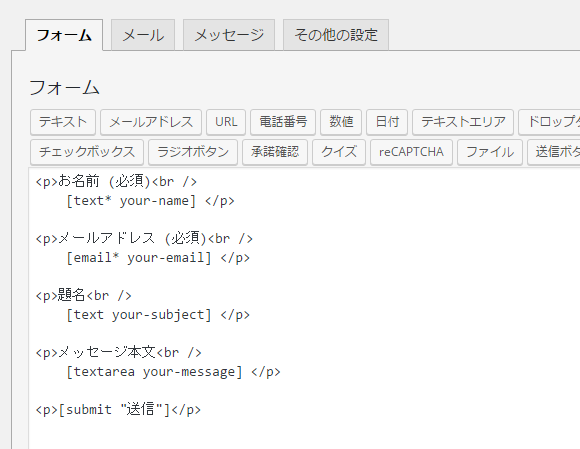Add a テキストエリア tag
Viewport: 580px width, 449px height.
463,122
